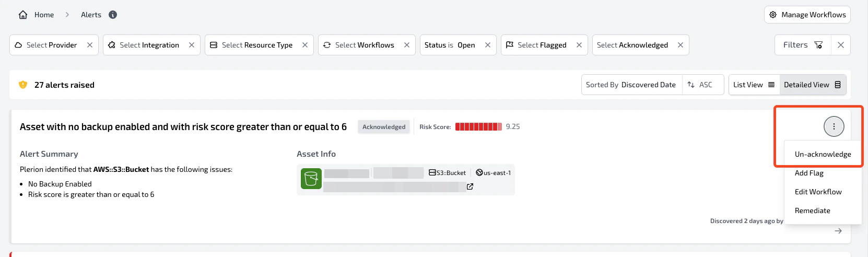Choose Un-acknowledge from the menu

click(x=823, y=154)
